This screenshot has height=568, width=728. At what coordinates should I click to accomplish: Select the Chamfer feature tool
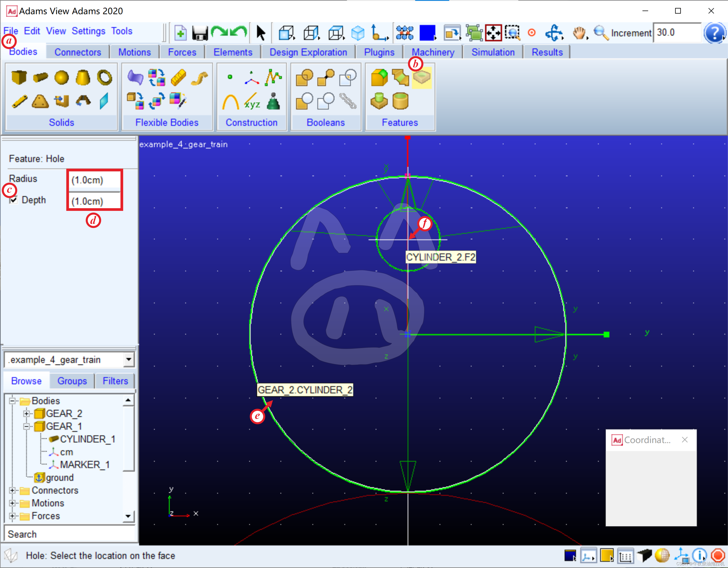pyautogui.click(x=400, y=77)
